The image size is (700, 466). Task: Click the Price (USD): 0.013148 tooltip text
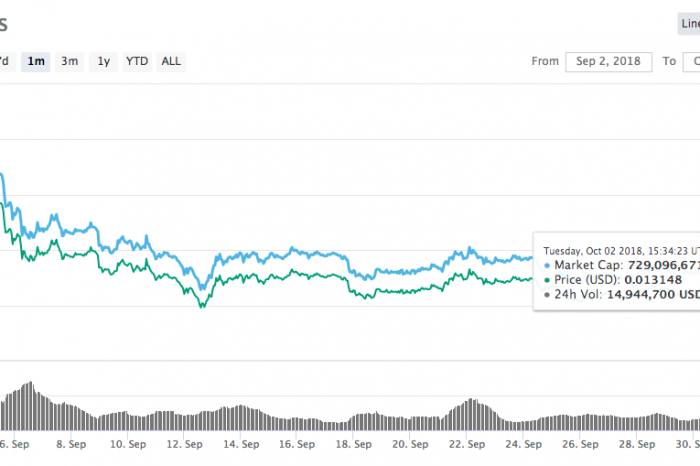tap(618, 280)
